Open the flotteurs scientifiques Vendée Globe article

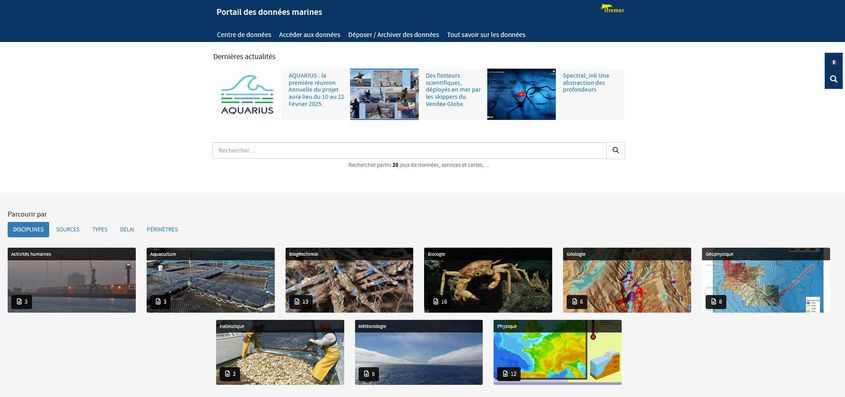pyautogui.click(x=453, y=89)
